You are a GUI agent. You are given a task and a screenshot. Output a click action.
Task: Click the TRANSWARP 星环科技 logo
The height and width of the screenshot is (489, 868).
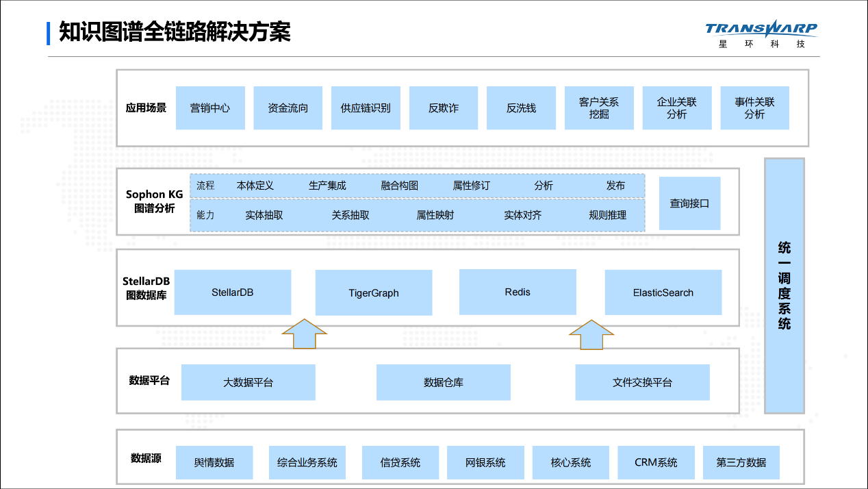click(x=761, y=34)
